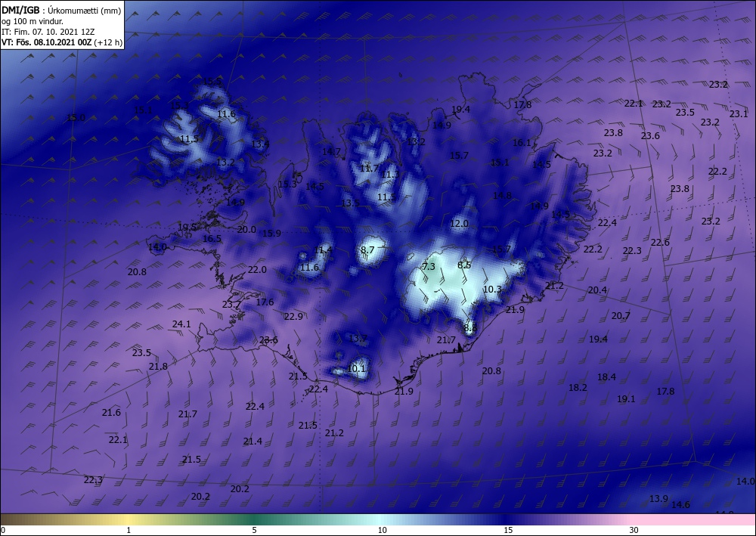Click the map value 23.1
Viewport: 756px width, 536px height.
click(x=738, y=114)
